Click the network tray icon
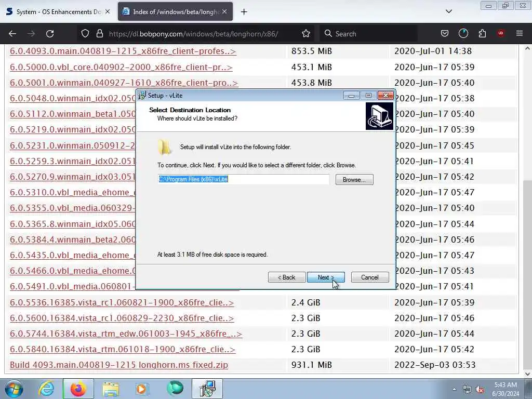The width and height of the screenshot is (532, 399). (x=467, y=390)
